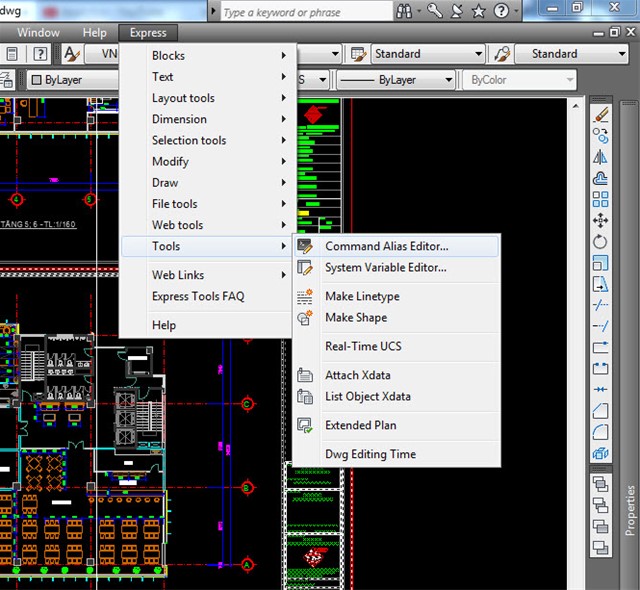Image resolution: width=640 pixels, height=590 pixels.
Task: Click the Text Style icon
Action: click(72, 54)
